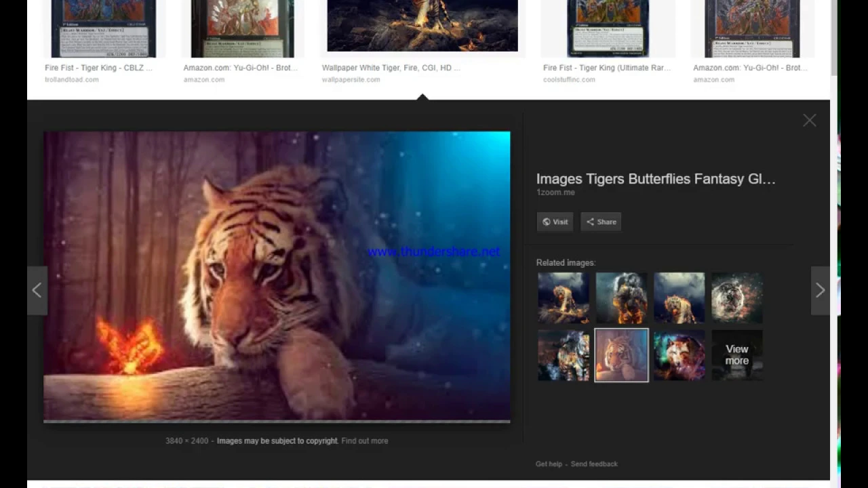Open the Get help link

point(549,464)
